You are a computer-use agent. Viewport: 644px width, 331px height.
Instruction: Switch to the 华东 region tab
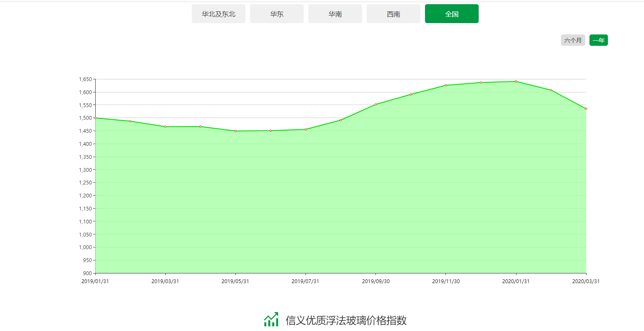pyautogui.click(x=277, y=14)
